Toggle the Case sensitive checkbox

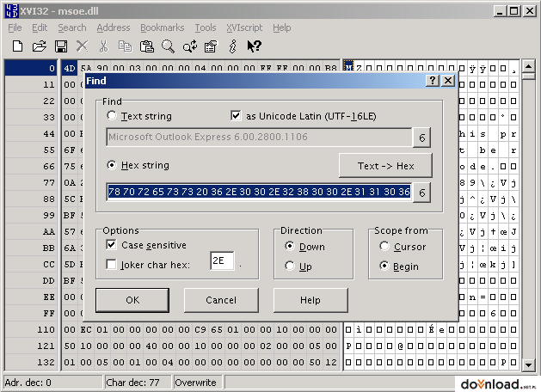(x=111, y=245)
